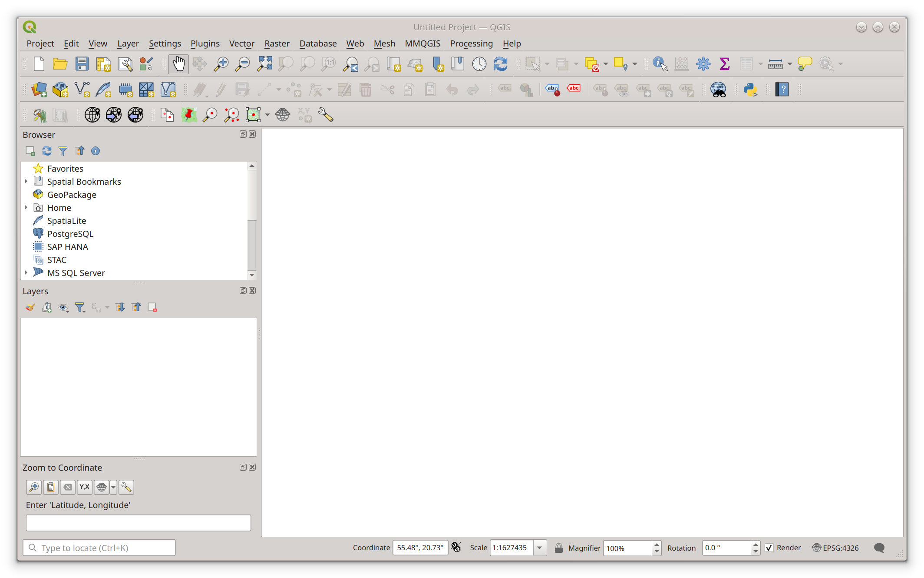924x578 pixels.
Task: Open the MMQGIS menu
Action: click(422, 43)
